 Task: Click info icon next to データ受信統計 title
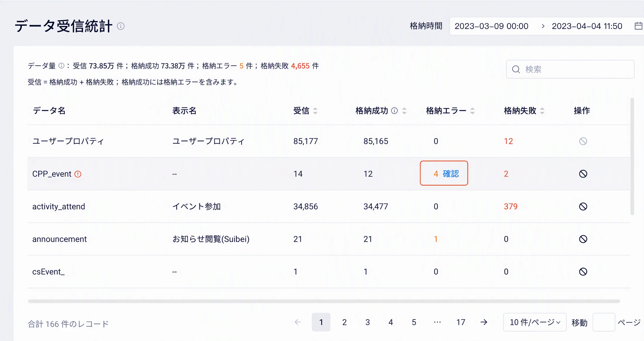(121, 26)
